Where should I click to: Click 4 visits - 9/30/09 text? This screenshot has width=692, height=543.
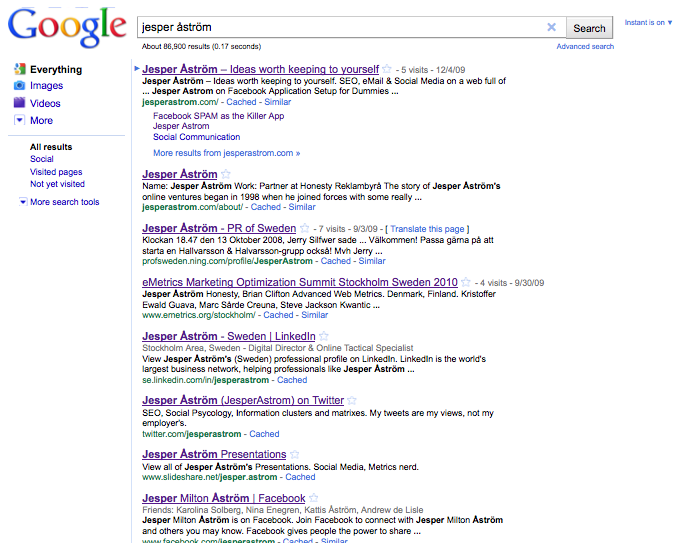pyautogui.click(x=512, y=283)
